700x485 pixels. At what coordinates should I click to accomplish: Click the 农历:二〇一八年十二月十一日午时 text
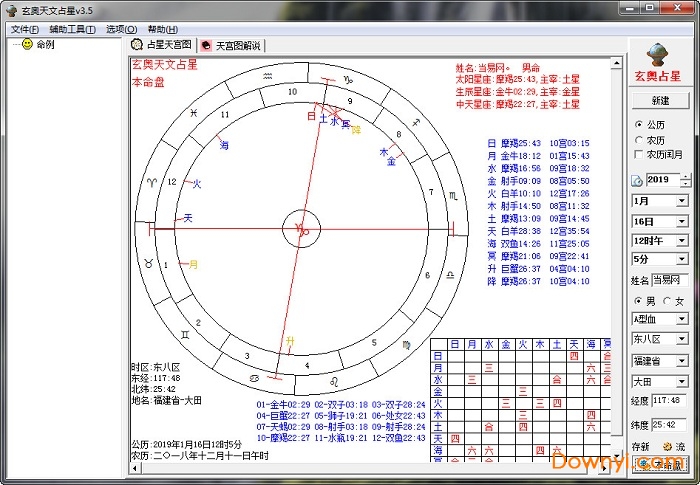pos(200,456)
